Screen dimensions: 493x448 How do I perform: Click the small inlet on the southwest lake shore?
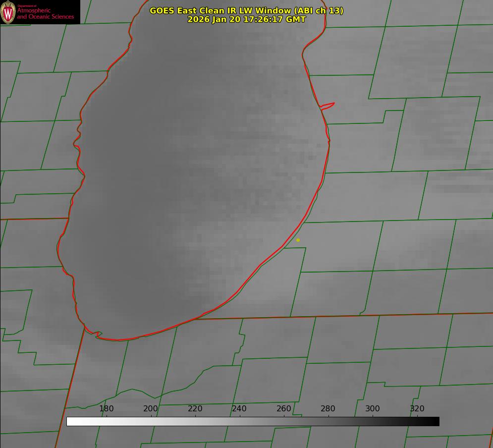pos(98,335)
